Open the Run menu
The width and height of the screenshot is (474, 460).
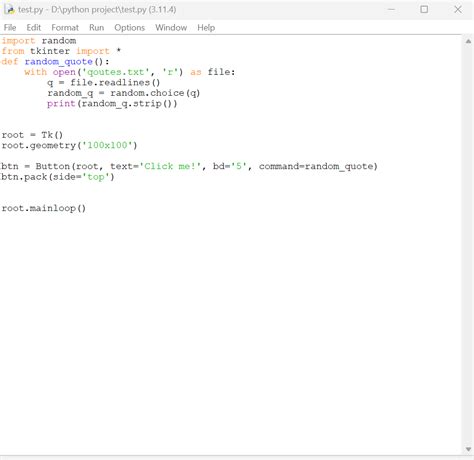coord(96,28)
